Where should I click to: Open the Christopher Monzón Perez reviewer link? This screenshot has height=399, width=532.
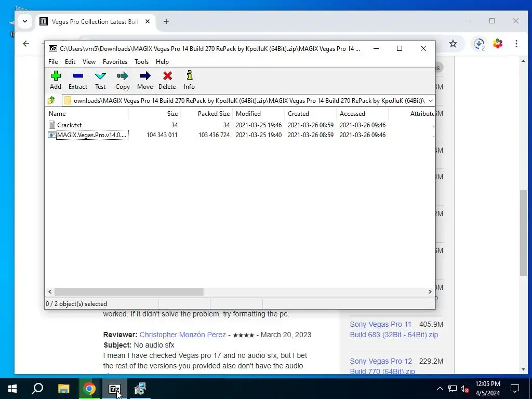(x=182, y=335)
